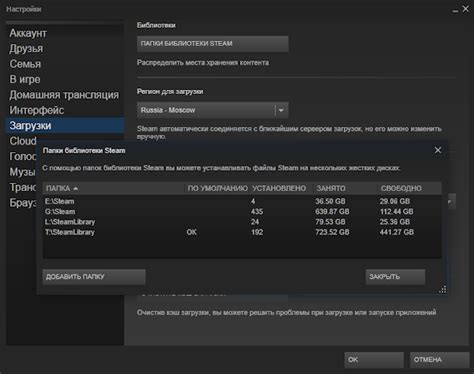
Task: Open the Аккаунт settings section
Action: pos(65,33)
